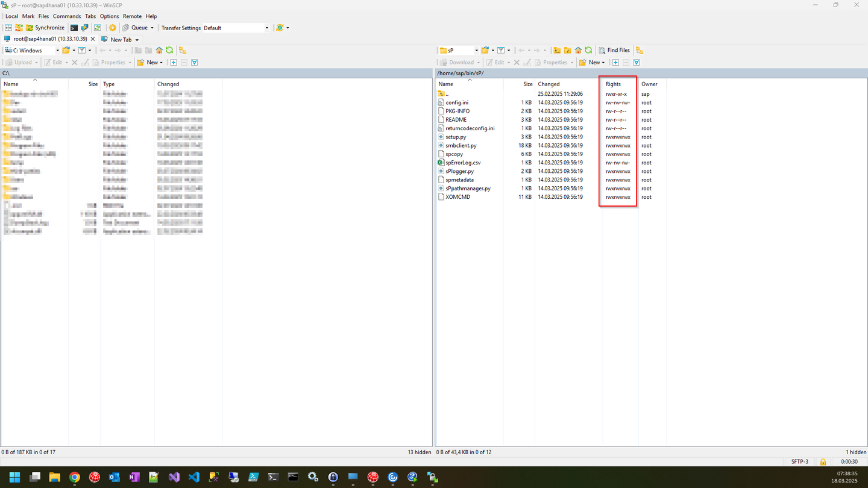Open Windows Start menu

(14, 477)
